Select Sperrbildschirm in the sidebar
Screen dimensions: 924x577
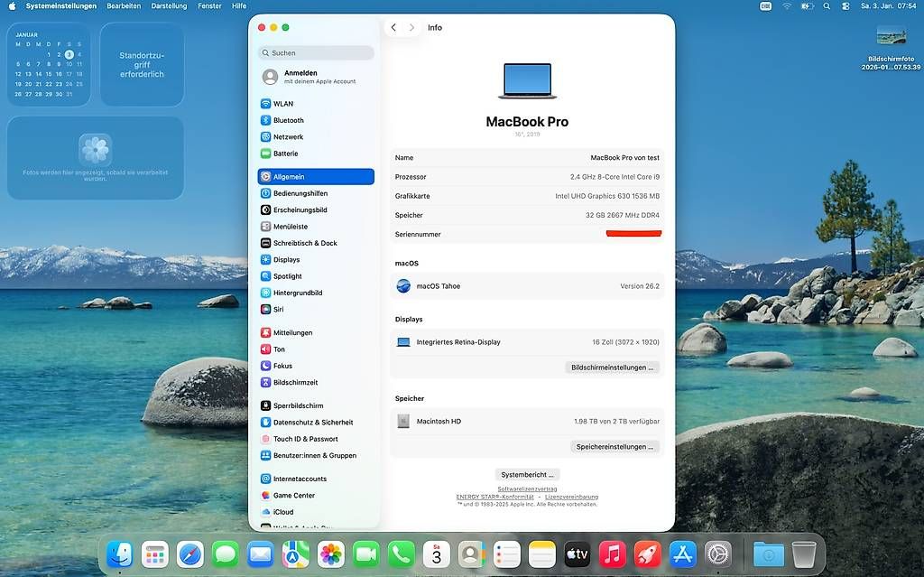point(316,406)
